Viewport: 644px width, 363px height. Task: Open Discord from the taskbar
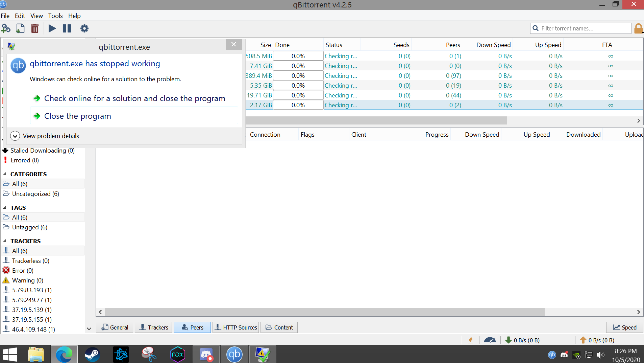[206, 354]
